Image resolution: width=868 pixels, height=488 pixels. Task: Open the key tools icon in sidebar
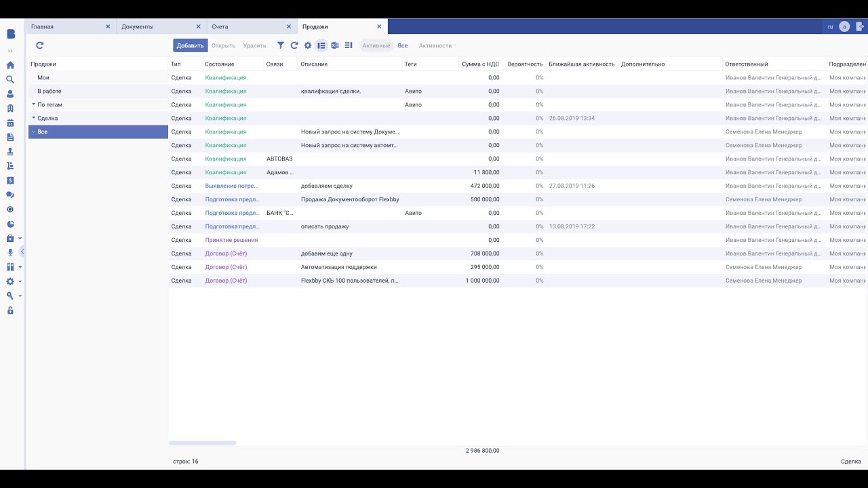10,296
